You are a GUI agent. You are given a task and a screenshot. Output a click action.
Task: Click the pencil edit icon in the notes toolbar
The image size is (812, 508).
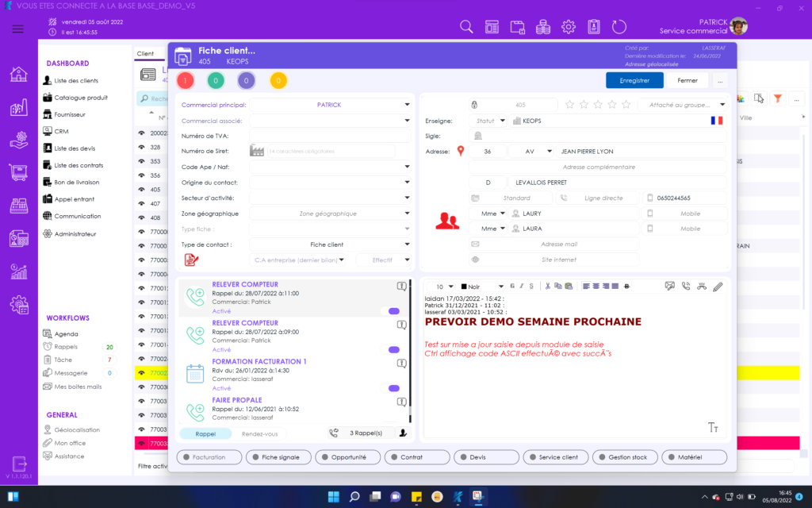tap(718, 286)
